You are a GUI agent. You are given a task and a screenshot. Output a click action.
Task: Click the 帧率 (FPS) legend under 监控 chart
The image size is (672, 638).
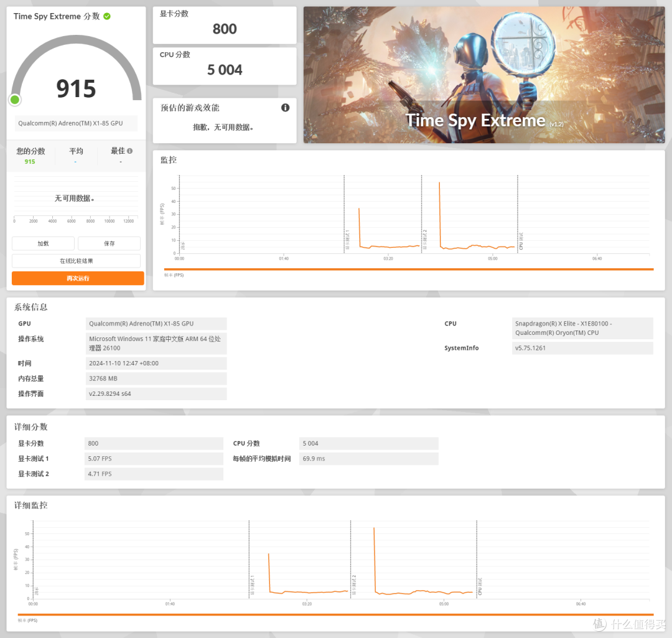[174, 275]
